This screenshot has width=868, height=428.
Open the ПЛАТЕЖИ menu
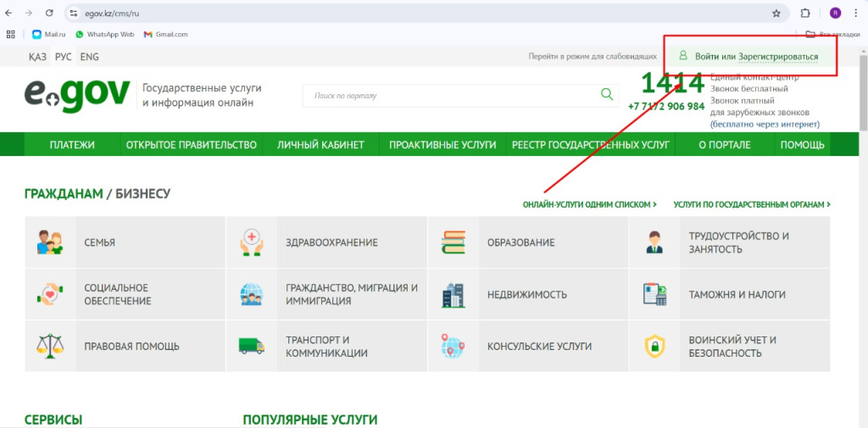pos(72,145)
